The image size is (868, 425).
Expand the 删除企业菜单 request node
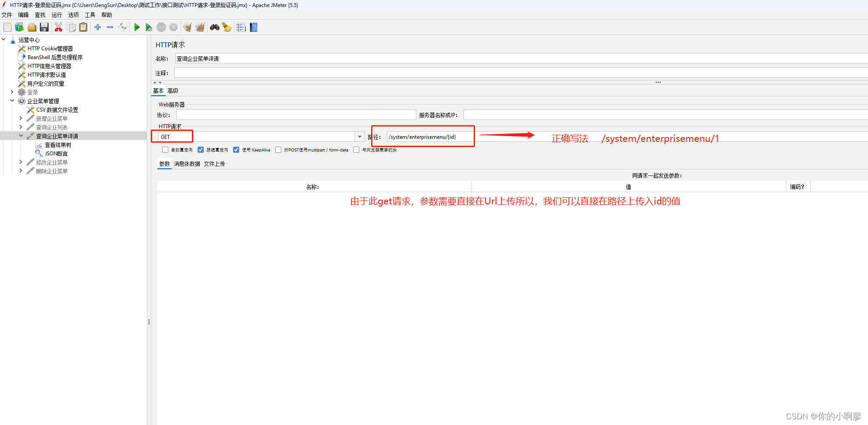(21, 171)
